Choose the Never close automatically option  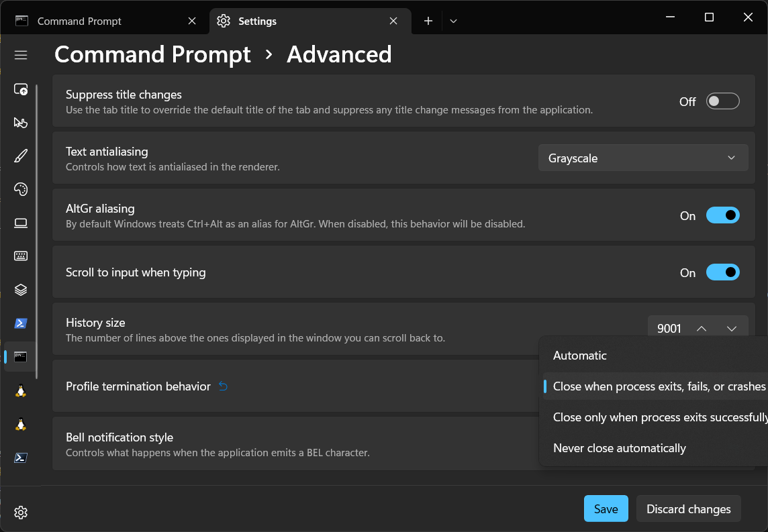619,448
